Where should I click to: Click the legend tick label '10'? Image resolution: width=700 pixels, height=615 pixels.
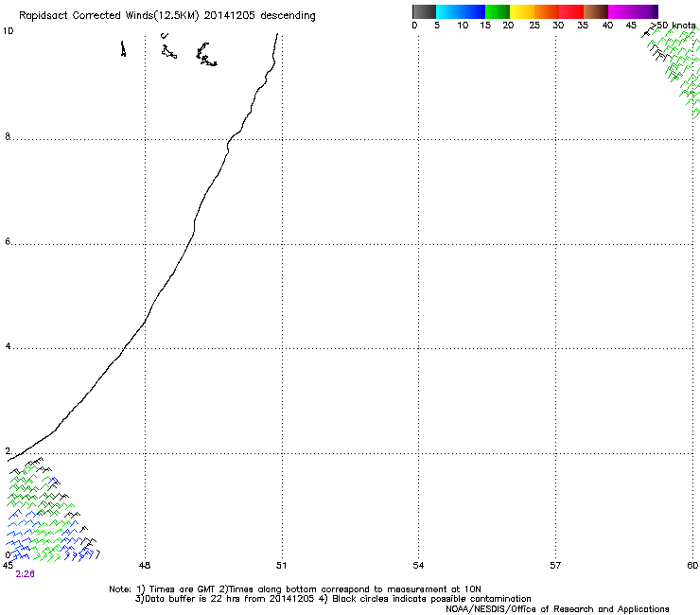[463, 26]
